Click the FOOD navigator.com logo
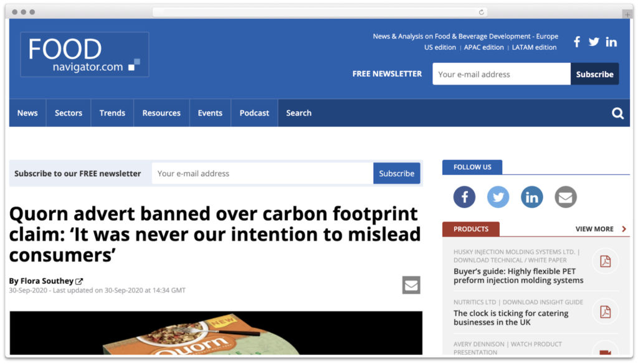 pos(85,54)
